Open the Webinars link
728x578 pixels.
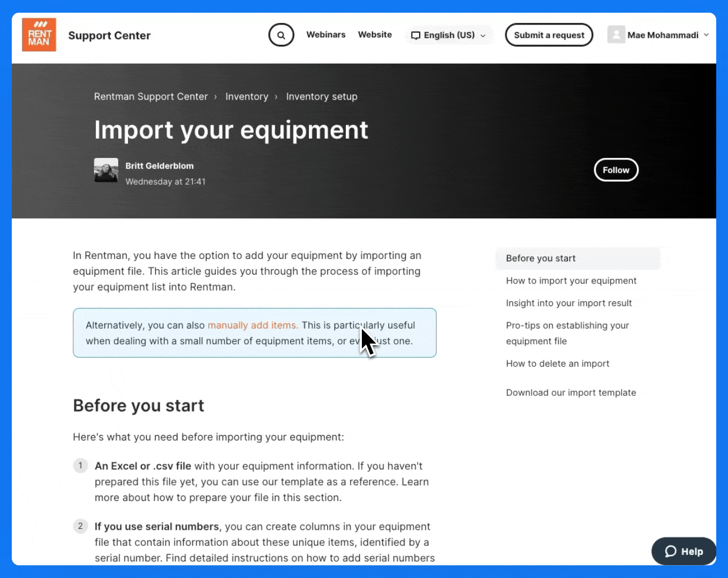[x=326, y=35]
